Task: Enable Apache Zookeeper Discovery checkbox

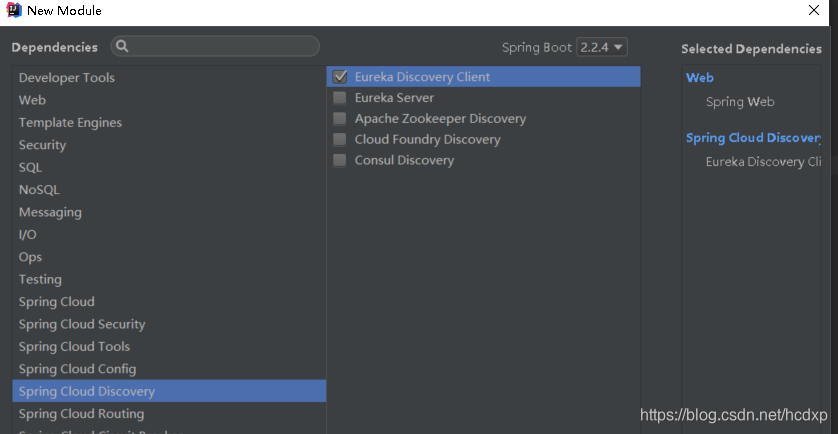Action: click(x=340, y=119)
